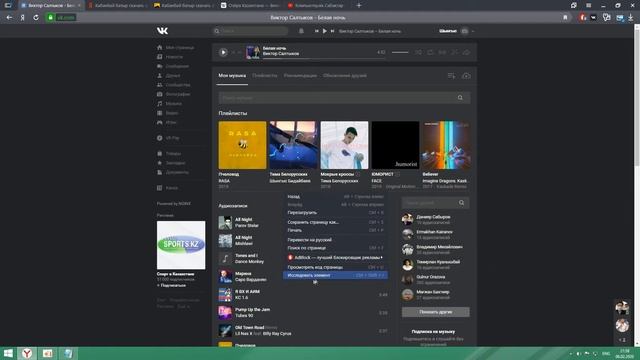Click the upload audio cloud icon
This screenshot has height=360, width=640.
pyautogui.click(x=466, y=76)
